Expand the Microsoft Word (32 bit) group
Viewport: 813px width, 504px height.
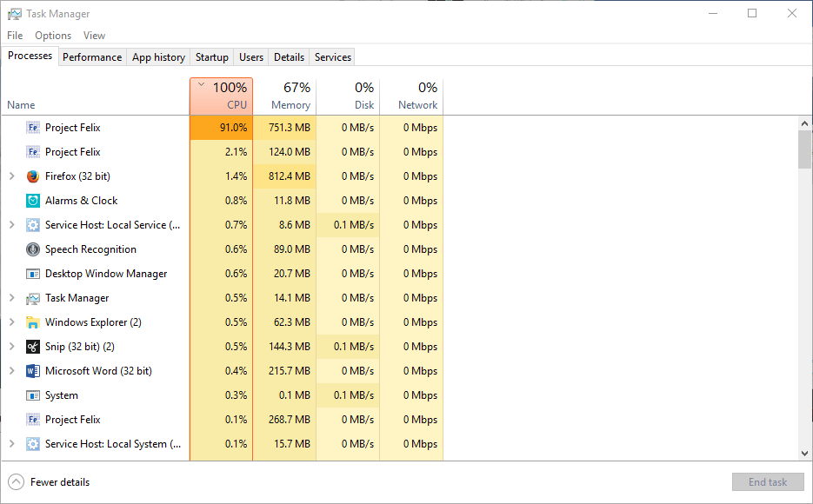click(12, 371)
